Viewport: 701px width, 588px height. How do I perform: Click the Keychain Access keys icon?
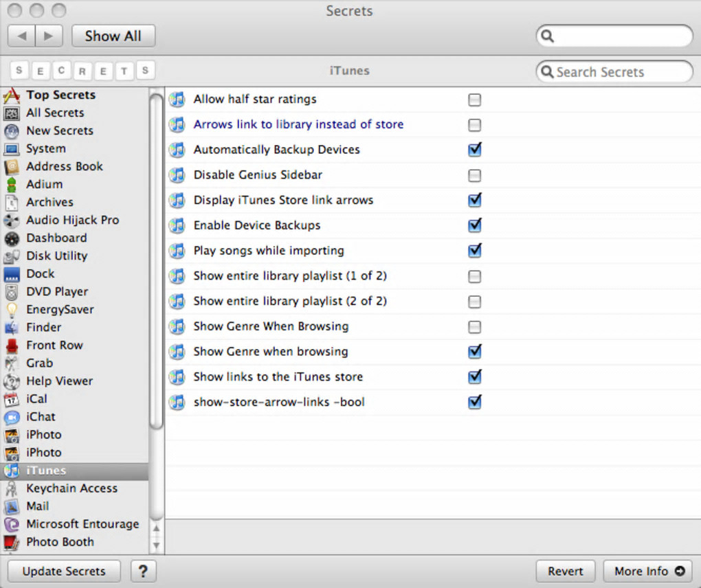[12, 488]
